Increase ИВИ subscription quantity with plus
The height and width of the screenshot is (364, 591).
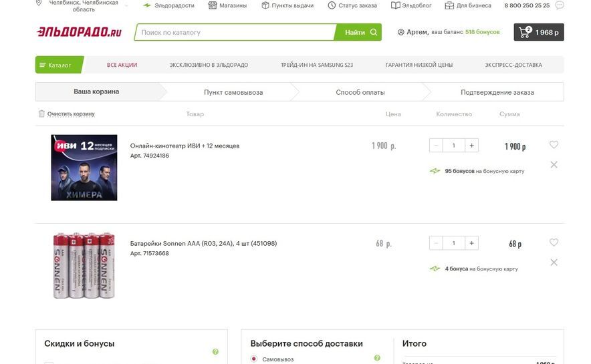click(x=471, y=146)
